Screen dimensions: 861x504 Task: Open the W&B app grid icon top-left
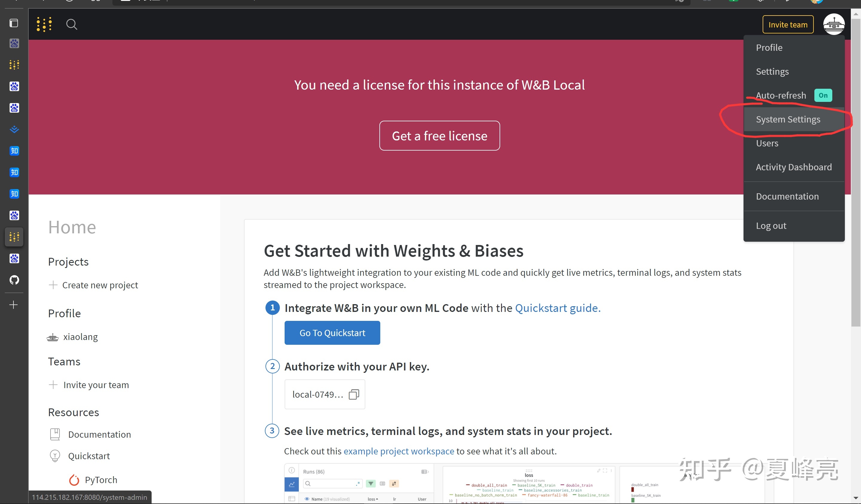44,24
